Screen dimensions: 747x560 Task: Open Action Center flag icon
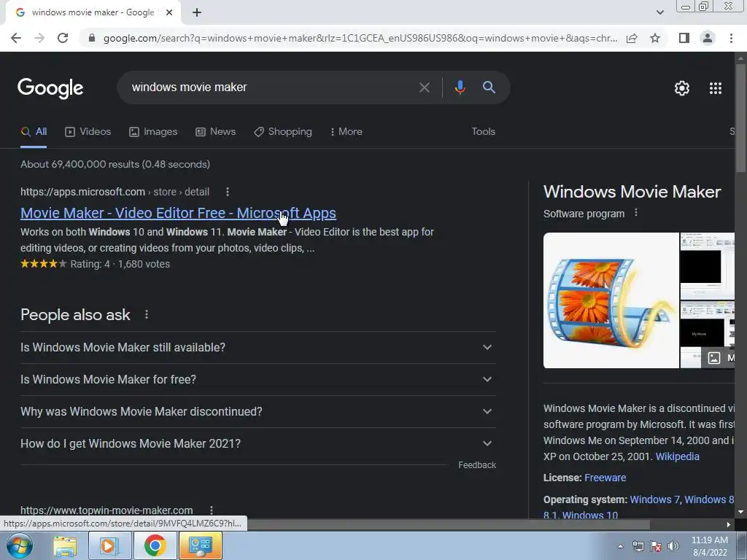pyautogui.click(x=656, y=546)
